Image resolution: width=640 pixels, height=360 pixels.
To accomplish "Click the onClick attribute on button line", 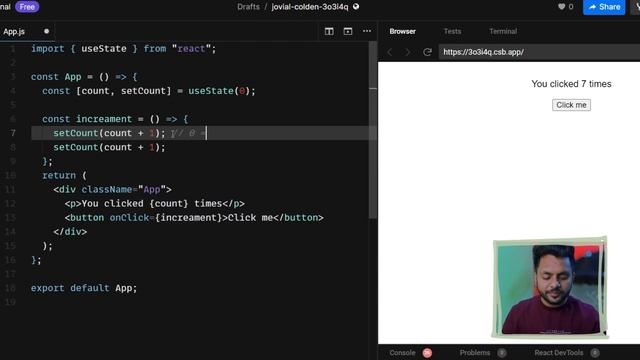I will 129,218.
